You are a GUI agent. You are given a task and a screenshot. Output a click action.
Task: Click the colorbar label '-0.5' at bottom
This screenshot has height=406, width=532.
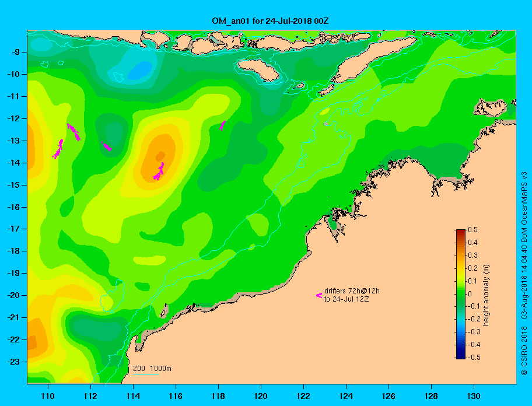[474, 358]
